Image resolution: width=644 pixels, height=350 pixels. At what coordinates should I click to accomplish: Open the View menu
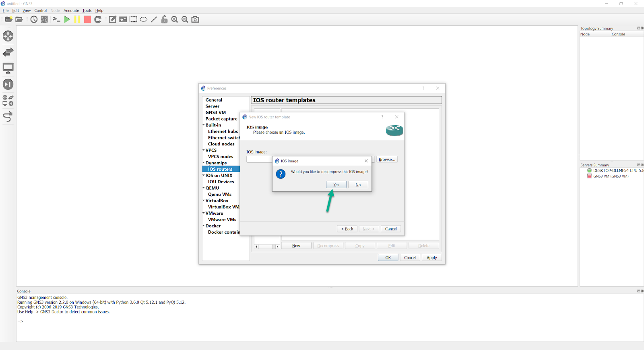click(x=27, y=10)
